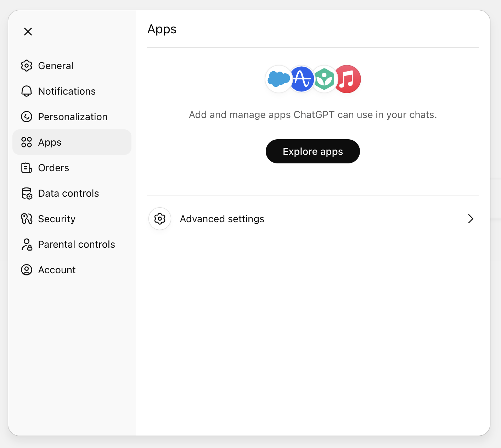Expand the Advanced settings chevron
The image size is (501, 448).
coord(471,219)
